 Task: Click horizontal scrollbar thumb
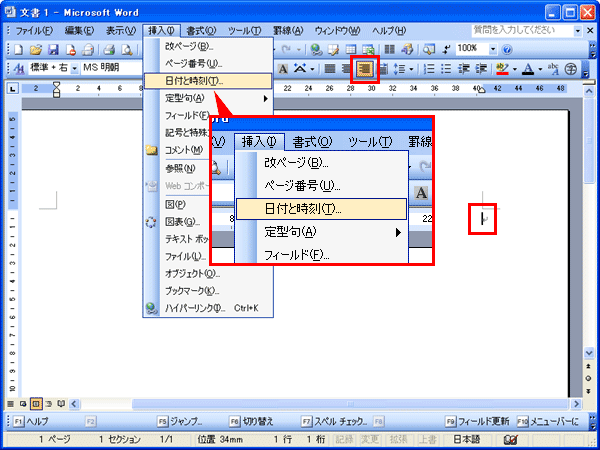(x=350, y=404)
